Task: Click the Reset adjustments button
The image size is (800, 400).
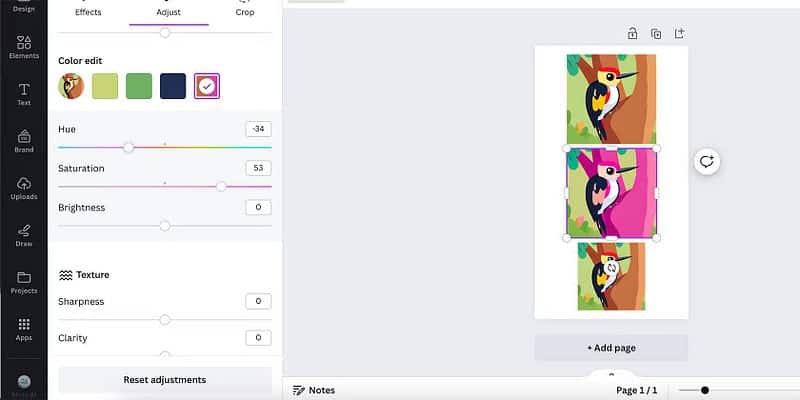Action: (x=165, y=380)
